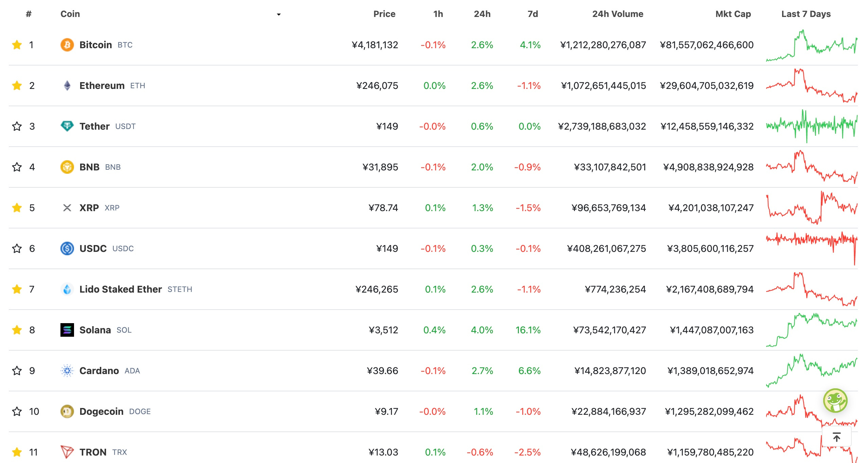Sort by 24h Volume column header
This screenshot has height=463, width=868.
(618, 14)
